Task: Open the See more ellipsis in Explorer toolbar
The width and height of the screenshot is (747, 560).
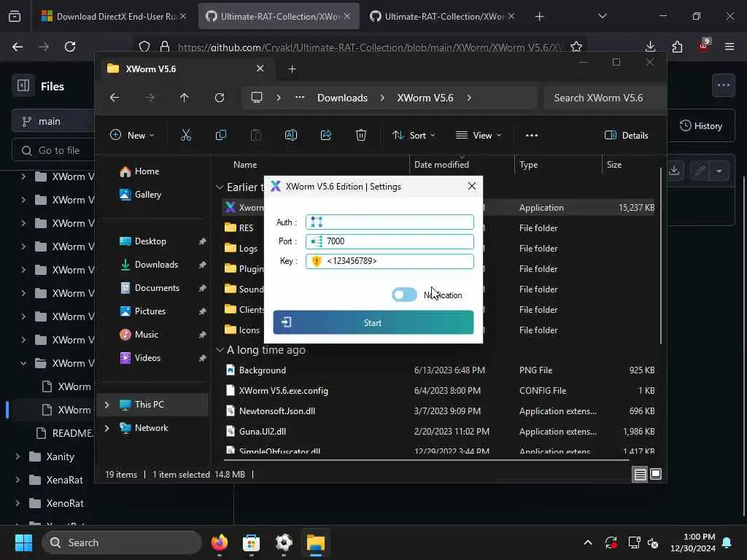Action: 532,135
